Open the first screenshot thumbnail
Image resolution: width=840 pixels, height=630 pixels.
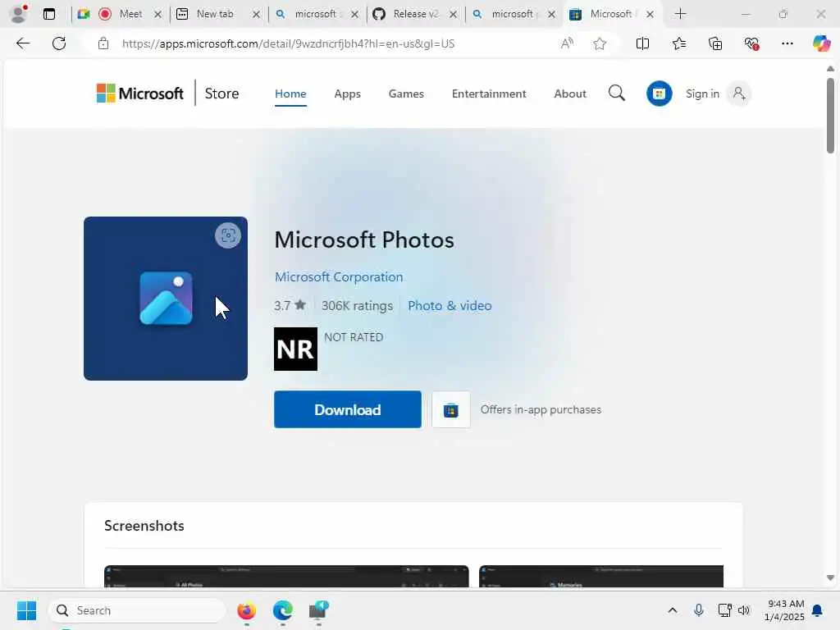pos(286,577)
